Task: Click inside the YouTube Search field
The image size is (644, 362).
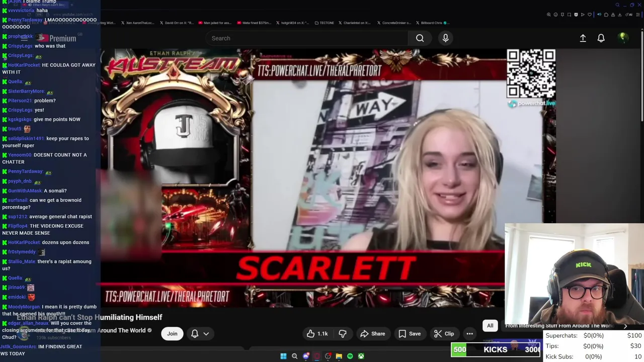Action: (x=307, y=38)
